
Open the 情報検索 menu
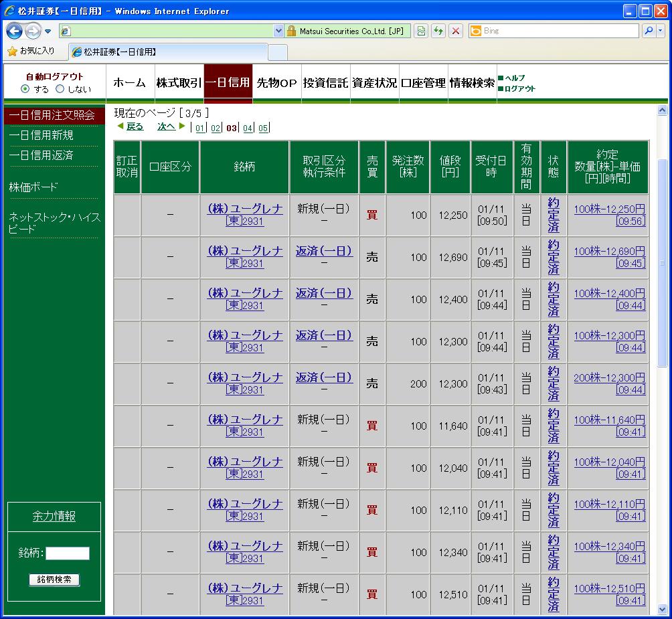(473, 83)
